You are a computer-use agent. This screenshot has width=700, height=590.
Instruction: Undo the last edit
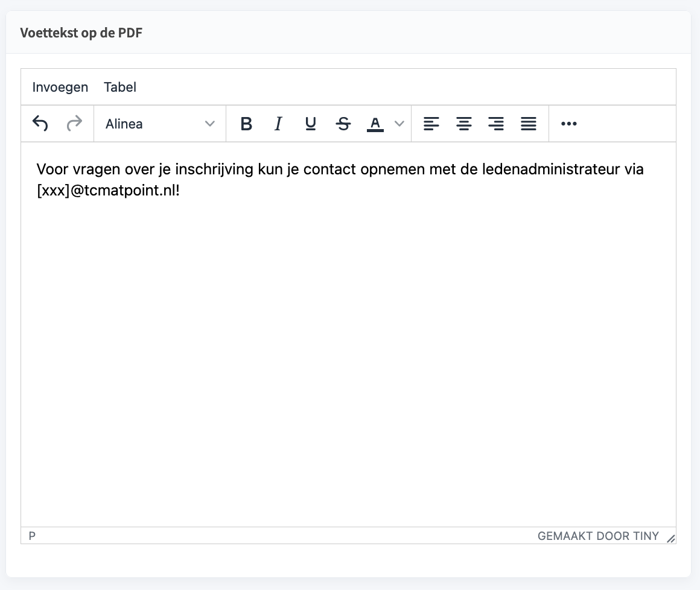[x=40, y=124]
